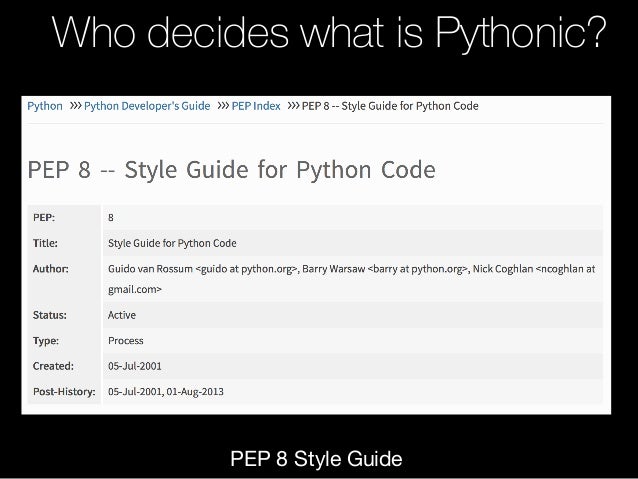
Task: Click the status value 'Active'
Action: tap(122, 315)
